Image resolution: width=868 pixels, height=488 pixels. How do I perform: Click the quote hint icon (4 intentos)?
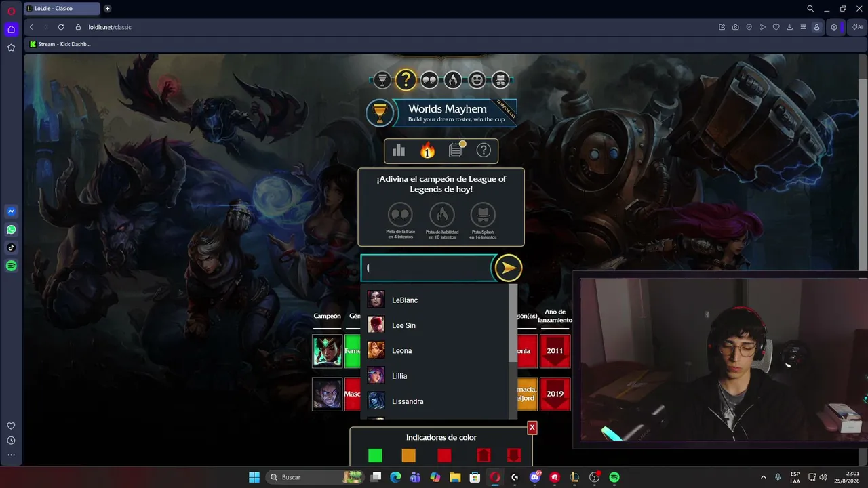(400, 215)
